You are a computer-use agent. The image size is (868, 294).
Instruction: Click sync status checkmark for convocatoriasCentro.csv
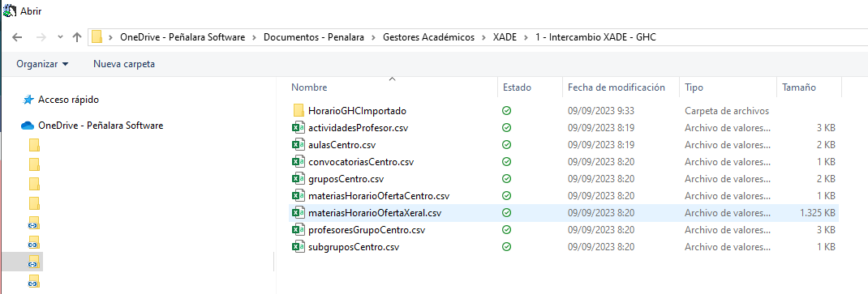pyautogui.click(x=506, y=162)
